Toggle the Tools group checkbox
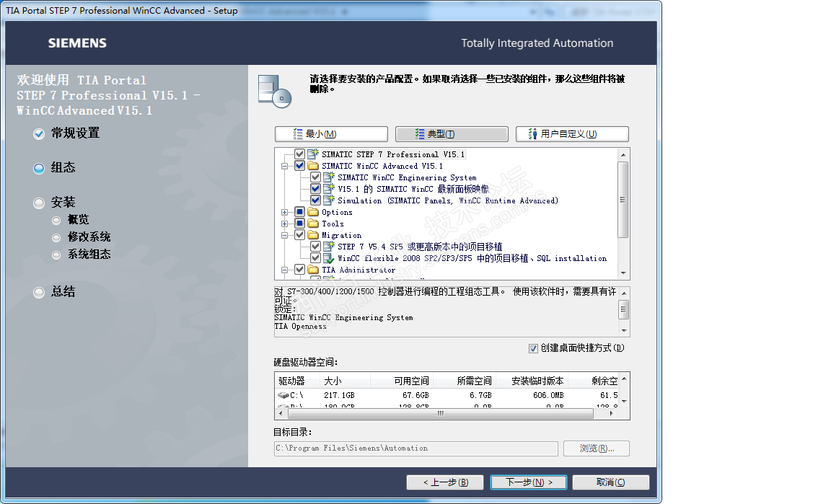831x504 pixels. [x=299, y=224]
